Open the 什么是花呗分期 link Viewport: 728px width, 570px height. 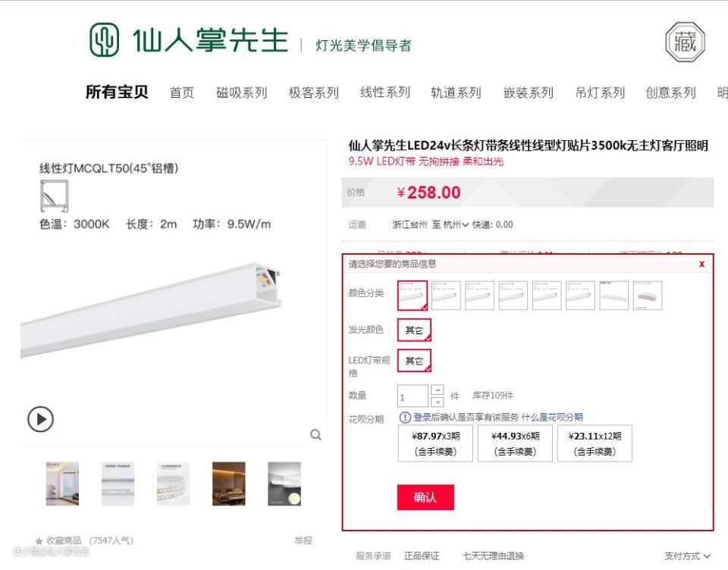[552, 418]
